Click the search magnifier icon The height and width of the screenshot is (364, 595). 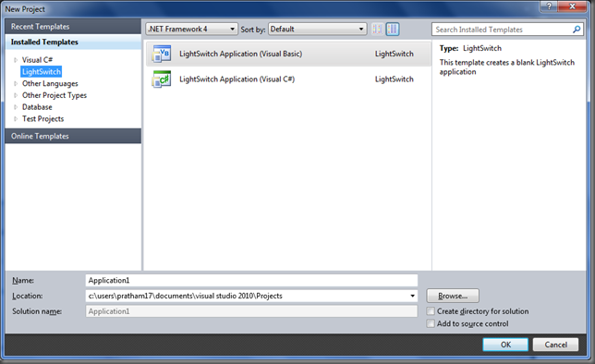[577, 30]
